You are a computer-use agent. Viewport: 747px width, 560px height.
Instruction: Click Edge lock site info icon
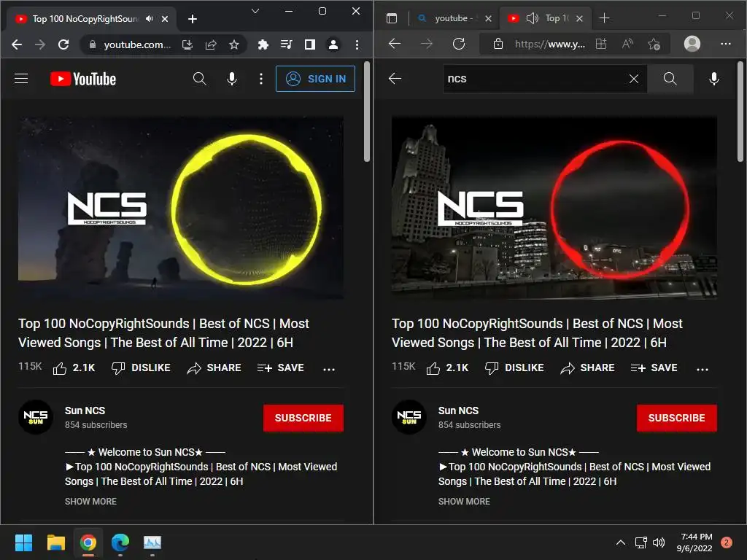pyautogui.click(x=498, y=44)
